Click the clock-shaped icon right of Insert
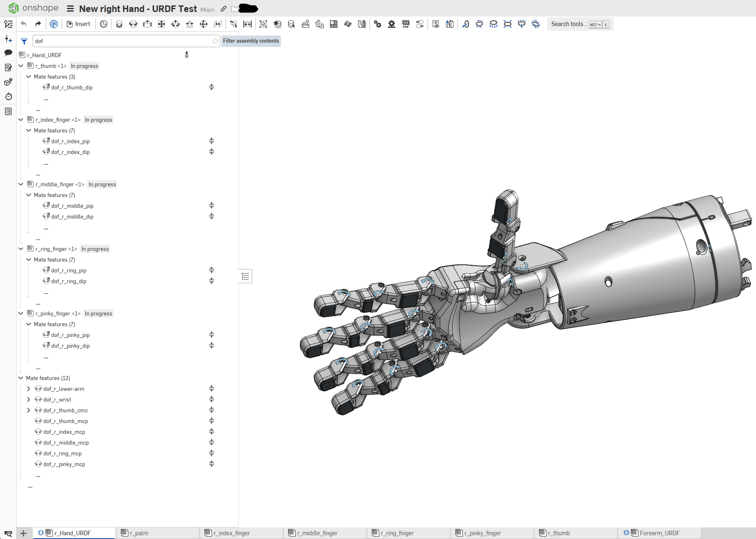Screen dimensions: 756x539 (x=104, y=24)
